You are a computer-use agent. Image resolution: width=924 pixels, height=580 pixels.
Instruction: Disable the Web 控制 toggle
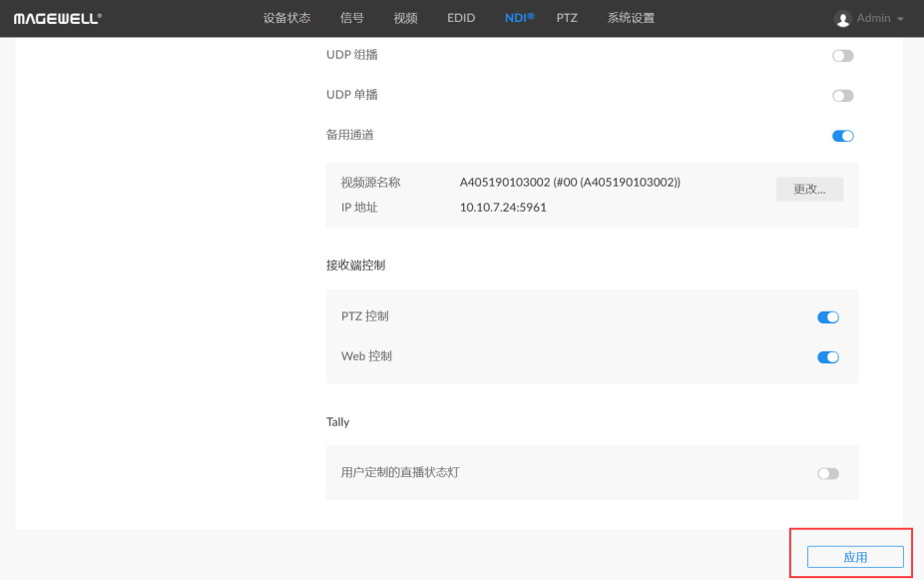pos(828,357)
